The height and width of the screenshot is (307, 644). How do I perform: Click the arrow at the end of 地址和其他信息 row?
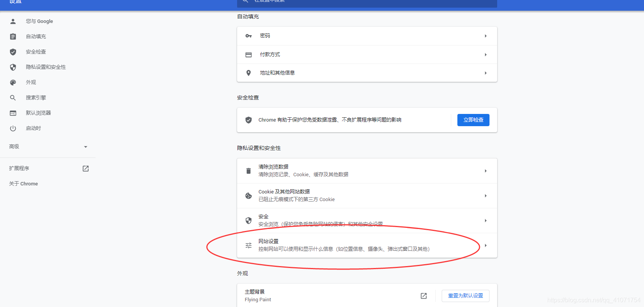point(486,73)
